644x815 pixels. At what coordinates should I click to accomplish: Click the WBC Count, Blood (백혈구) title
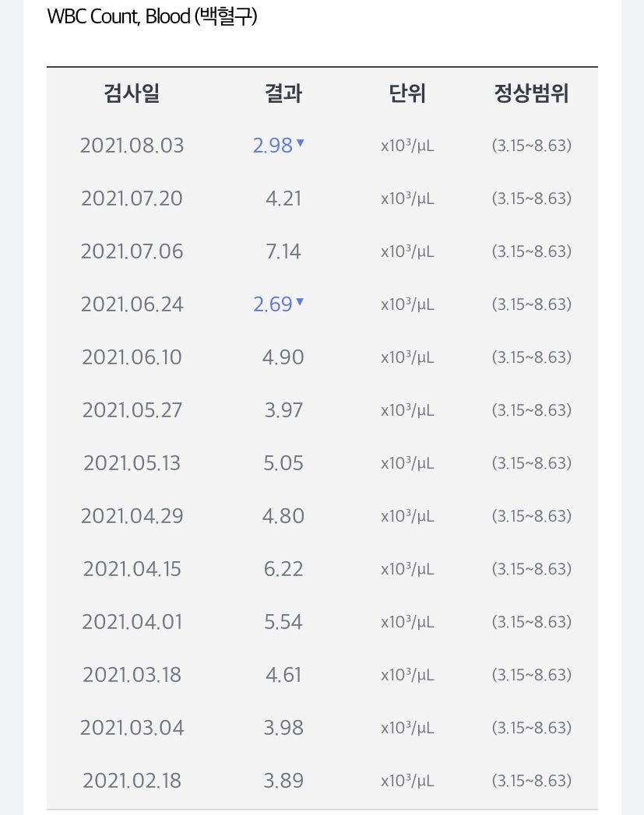coord(152,16)
